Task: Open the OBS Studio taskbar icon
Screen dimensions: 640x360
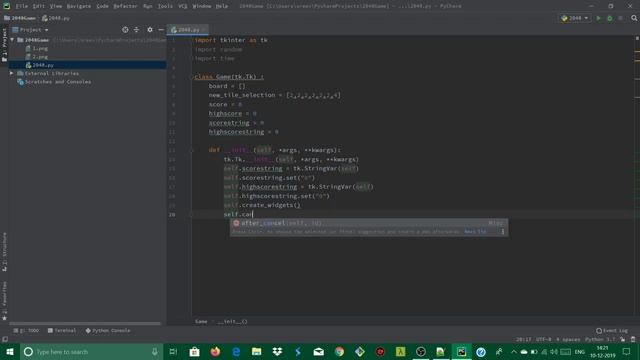Action: point(420,351)
